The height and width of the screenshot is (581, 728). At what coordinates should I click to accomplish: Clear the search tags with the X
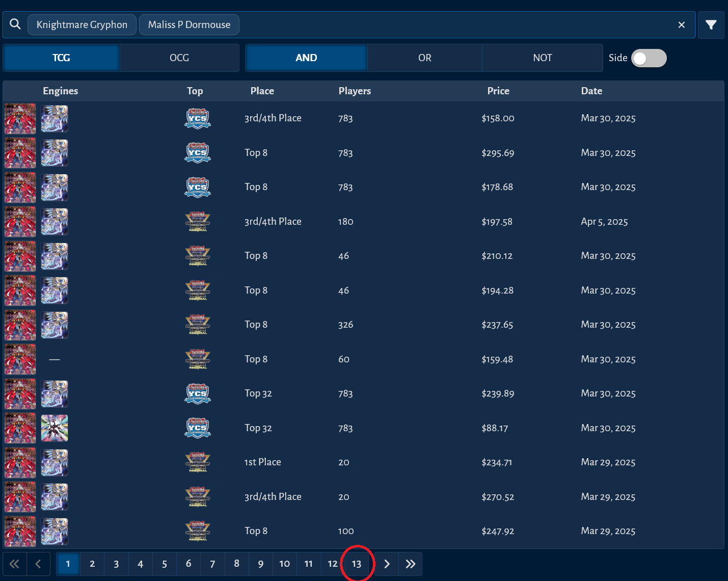682,24
